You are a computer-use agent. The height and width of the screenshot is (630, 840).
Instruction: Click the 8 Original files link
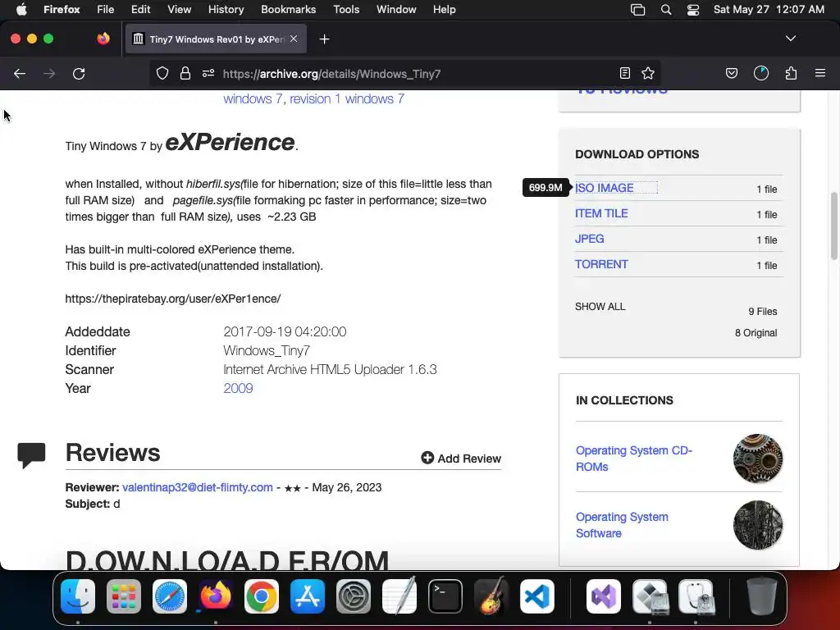pos(756,333)
